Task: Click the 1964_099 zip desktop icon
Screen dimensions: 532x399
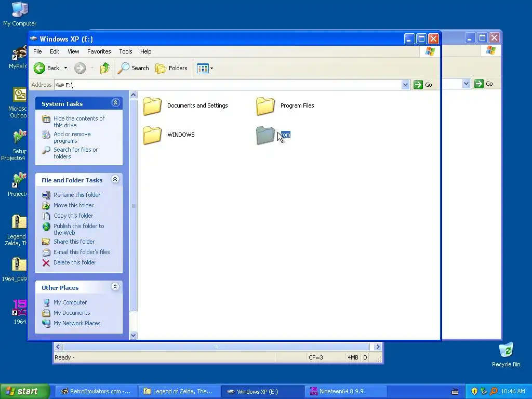Action: (15, 270)
